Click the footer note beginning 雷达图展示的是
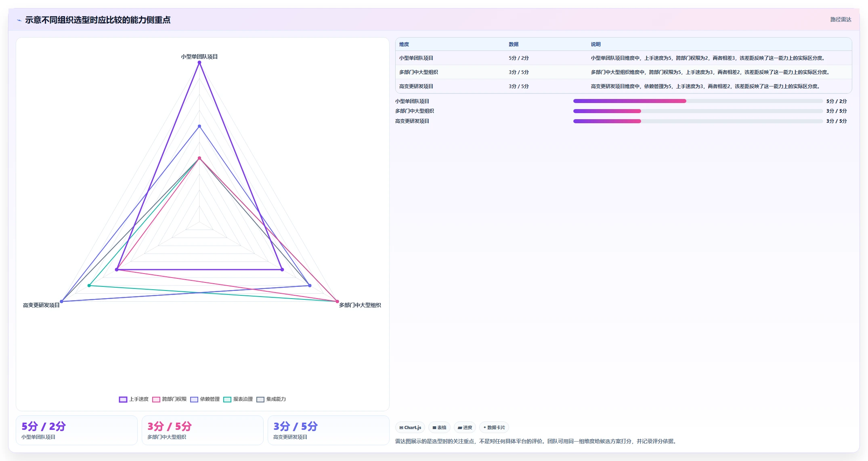This screenshot has width=868, height=461. (536, 442)
